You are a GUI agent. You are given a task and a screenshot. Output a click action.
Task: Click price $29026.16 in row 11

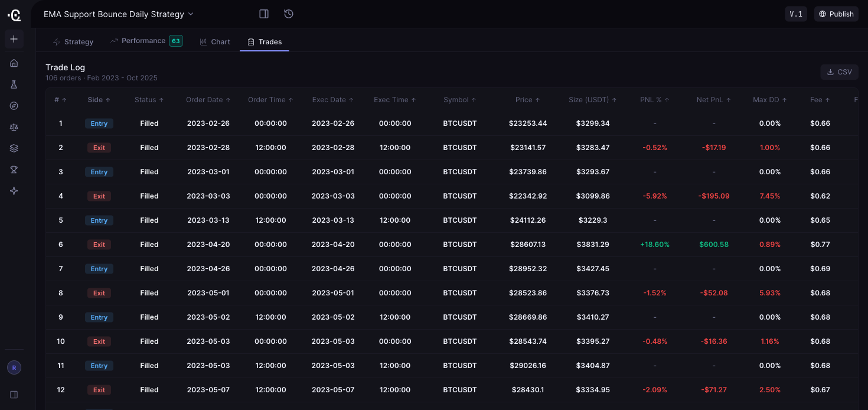click(x=528, y=366)
